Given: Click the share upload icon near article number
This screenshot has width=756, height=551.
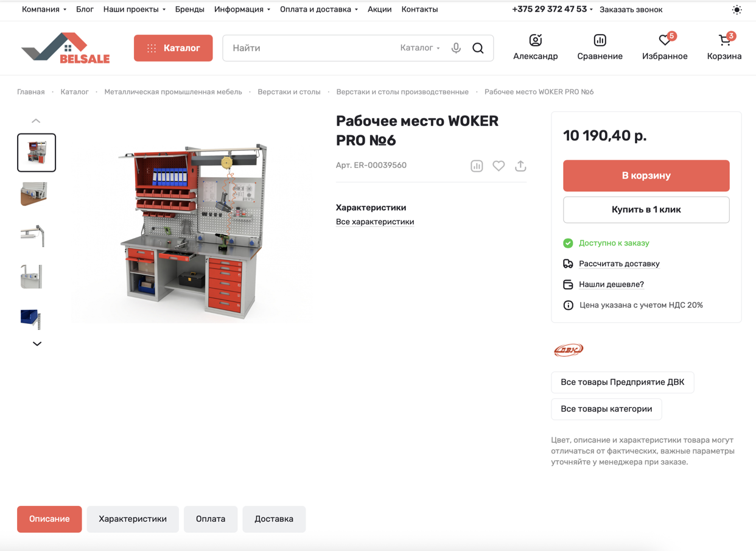Looking at the screenshot, I should pyautogui.click(x=520, y=166).
